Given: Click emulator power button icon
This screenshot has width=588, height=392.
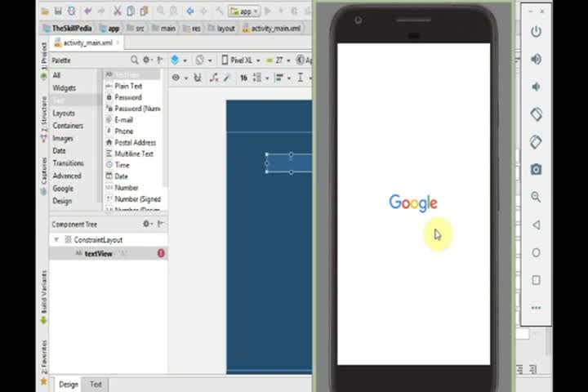Looking at the screenshot, I should point(537,31).
